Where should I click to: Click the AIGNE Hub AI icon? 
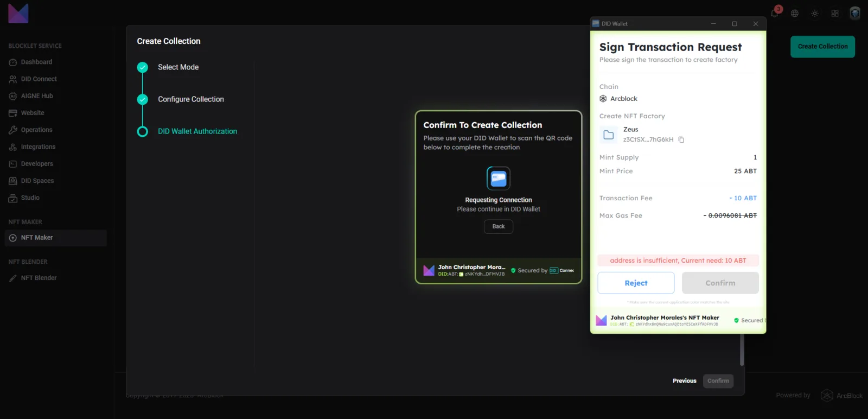pyautogui.click(x=13, y=96)
